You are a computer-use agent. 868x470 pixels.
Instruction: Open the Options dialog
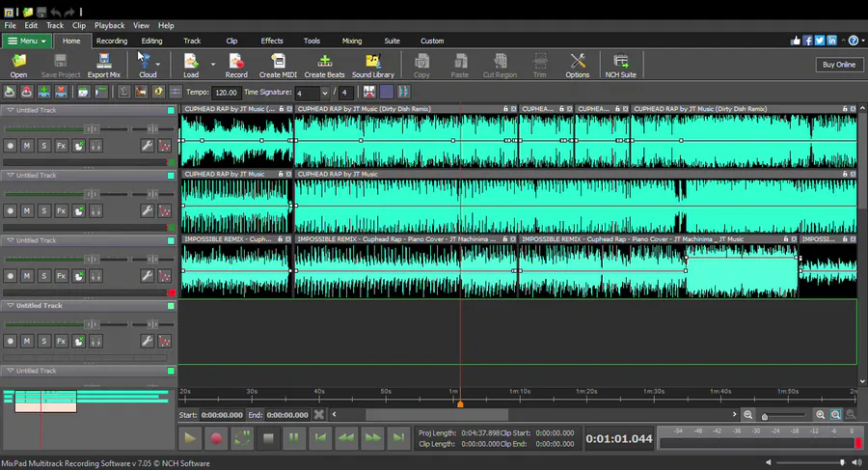pyautogui.click(x=578, y=65)
